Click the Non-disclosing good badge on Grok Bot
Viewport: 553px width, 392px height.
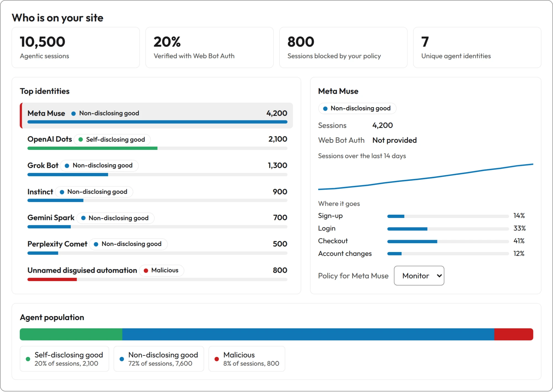pos(99,165)
